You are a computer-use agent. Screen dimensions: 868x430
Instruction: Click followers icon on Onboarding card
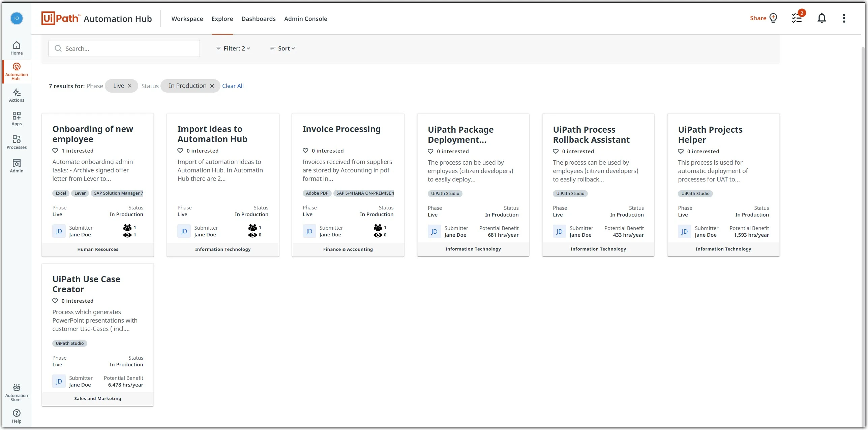tap(127, 228)
